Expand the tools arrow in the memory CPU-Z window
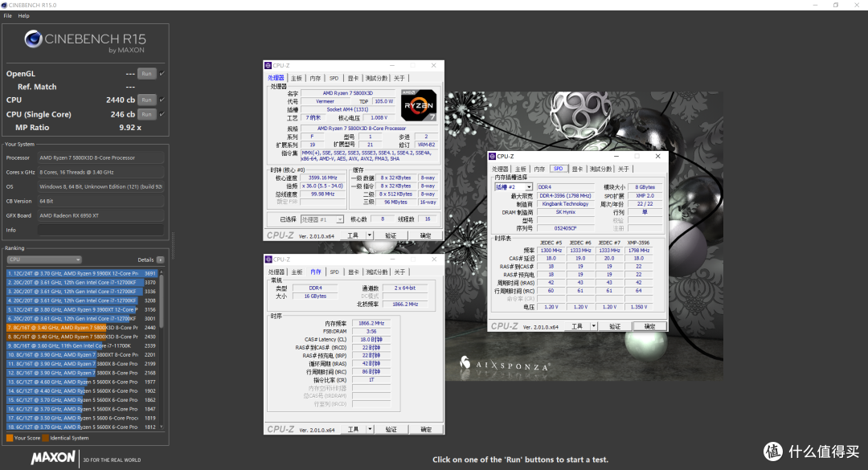The image size is (868, 470). coord(370,429)
